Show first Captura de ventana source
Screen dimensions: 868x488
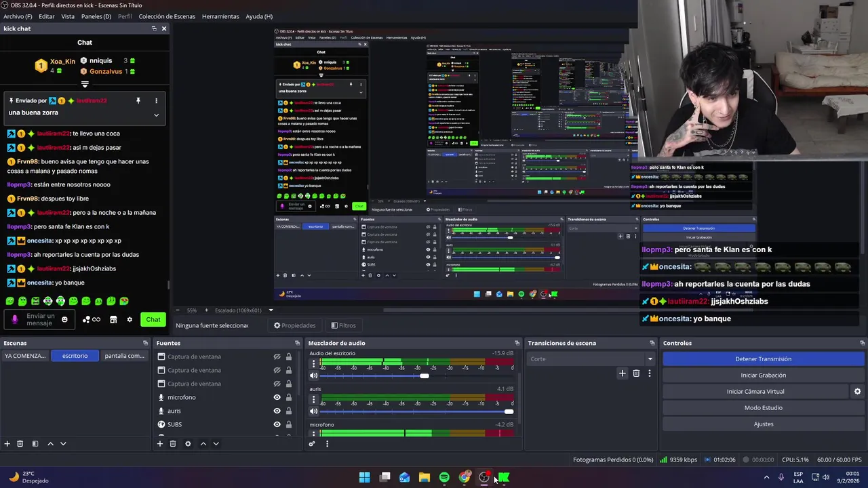[277, 357]
